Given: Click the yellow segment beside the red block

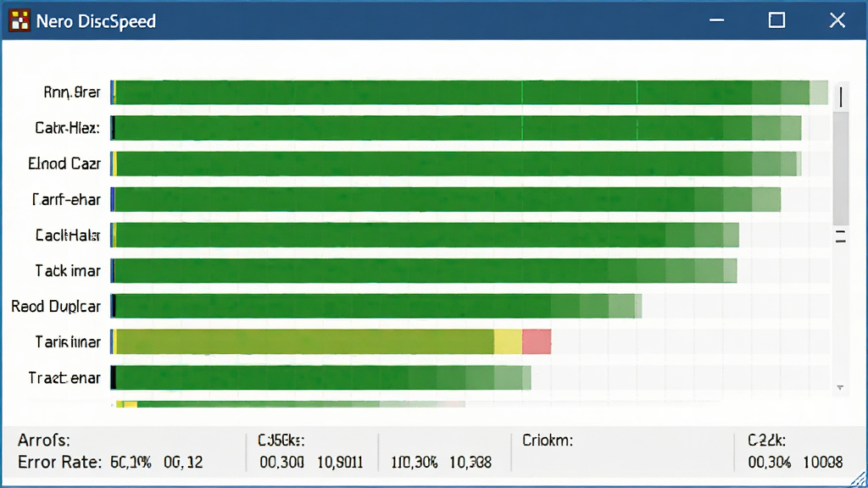Looking at the screenshot, I should click(x=508, y=341).
